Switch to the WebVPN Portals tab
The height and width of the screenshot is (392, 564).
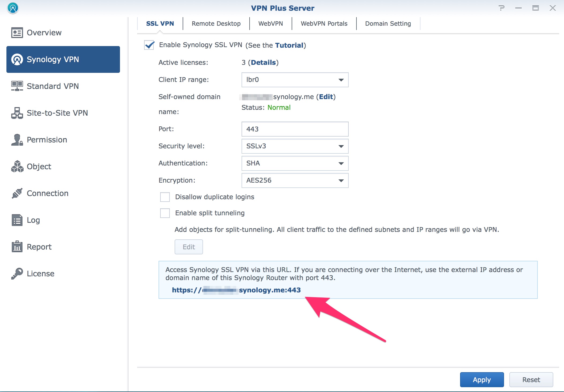324,24
